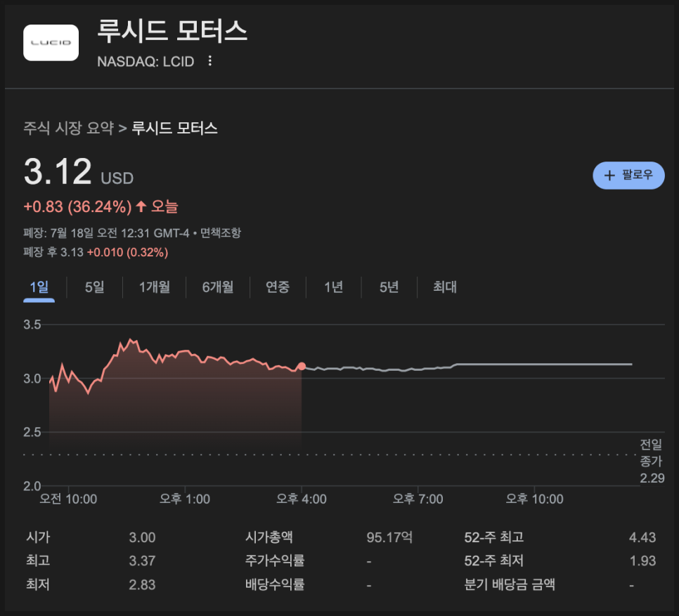Switch to the 1개월 chart tab
The height and width of the screenshot is (616, 679).
pyautogui.click(x=154, y=287)
